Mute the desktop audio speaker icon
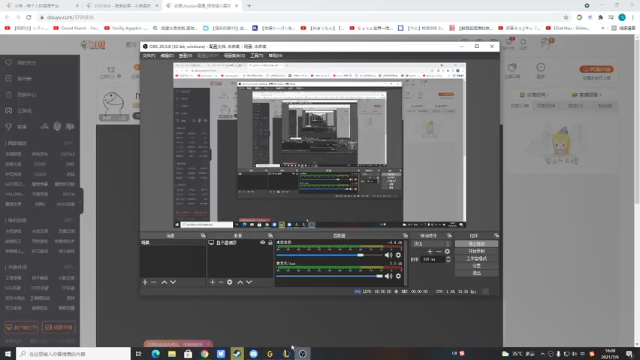640x360 pixels. (388, 255)
